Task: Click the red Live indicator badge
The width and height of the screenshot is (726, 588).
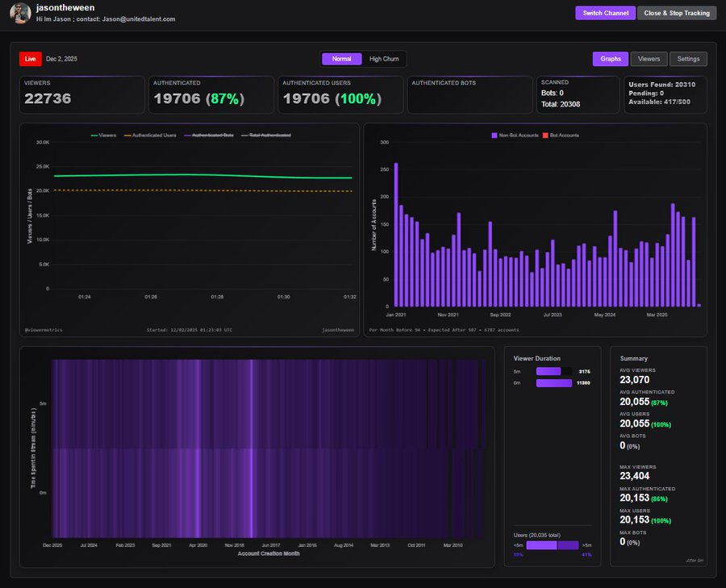Action: [x=30, y=58]
